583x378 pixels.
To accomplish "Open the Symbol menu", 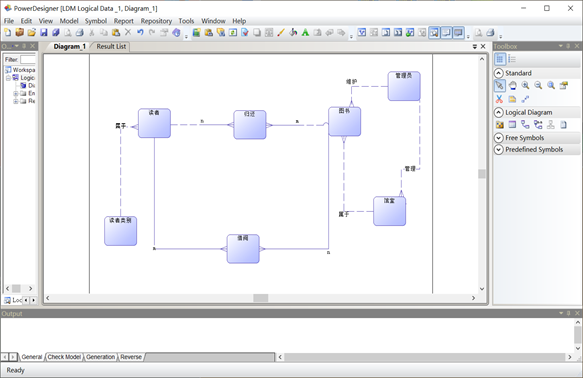I will pyautogui.click(x=96, y=21).
